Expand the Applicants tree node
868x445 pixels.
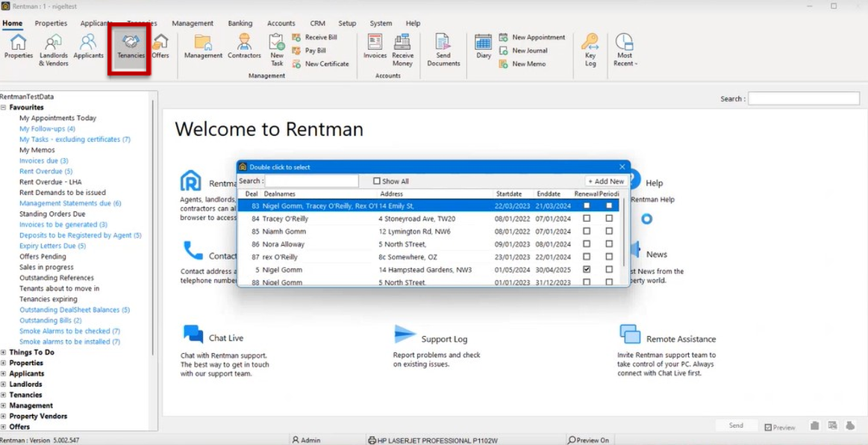click(3, 373)
